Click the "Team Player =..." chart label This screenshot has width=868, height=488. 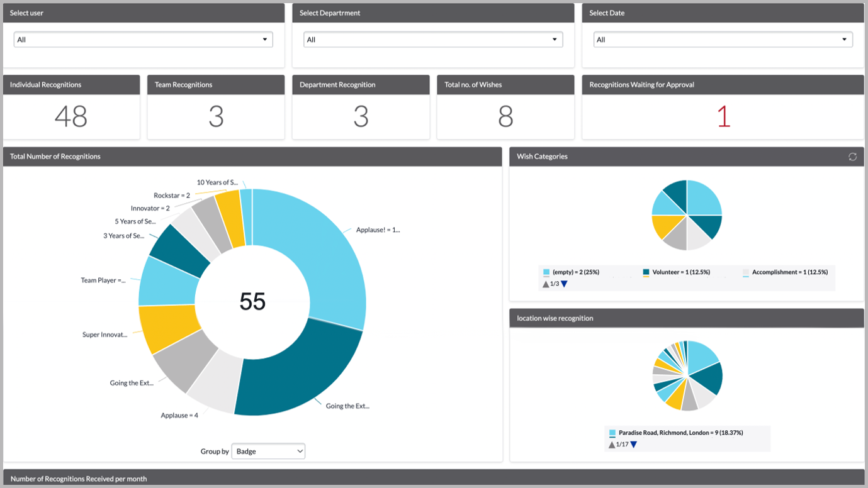[x=103, y=280]
